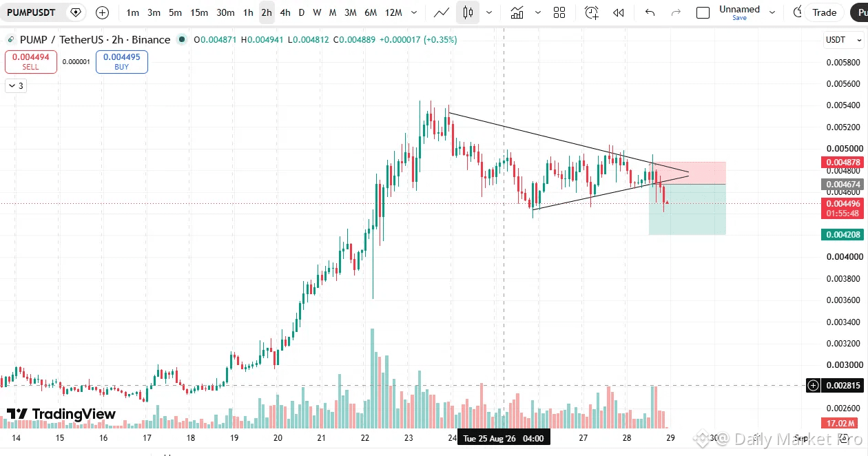This screenshot has width=868, height=456.
Task: Start bar replay with the rewind icon
Action: point(619,12)
